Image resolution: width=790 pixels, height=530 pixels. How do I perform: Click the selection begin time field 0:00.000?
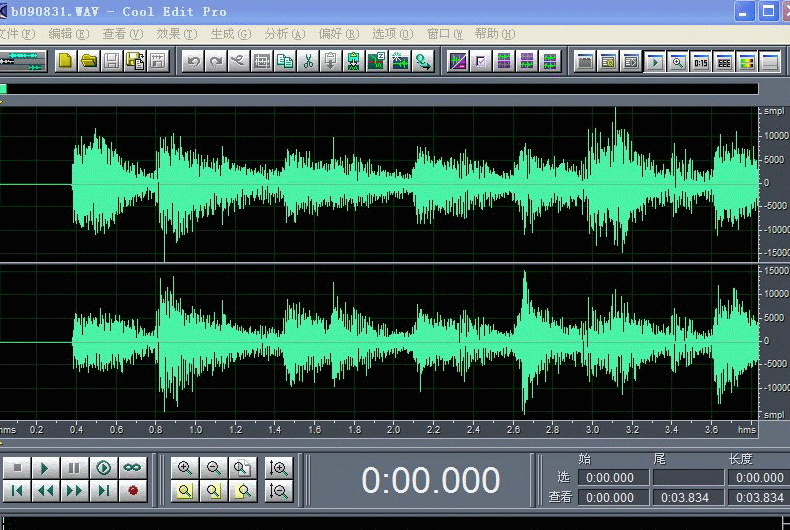(x=613, y=477)
